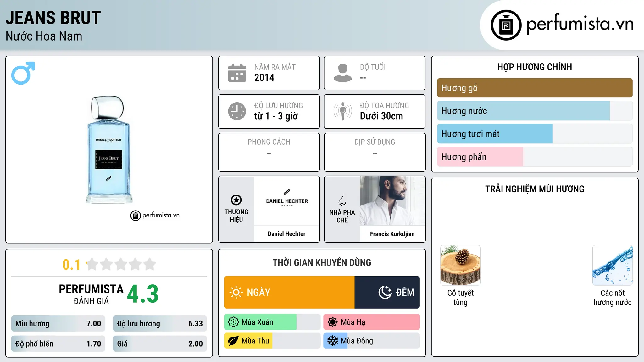Click the clock icon beside Độ lưu hương
Viewport: 644px width, 362px height.
237,111
